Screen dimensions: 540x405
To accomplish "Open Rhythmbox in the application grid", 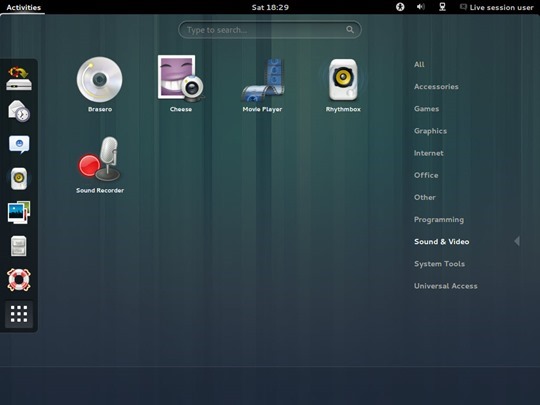I will coord(343,84).
